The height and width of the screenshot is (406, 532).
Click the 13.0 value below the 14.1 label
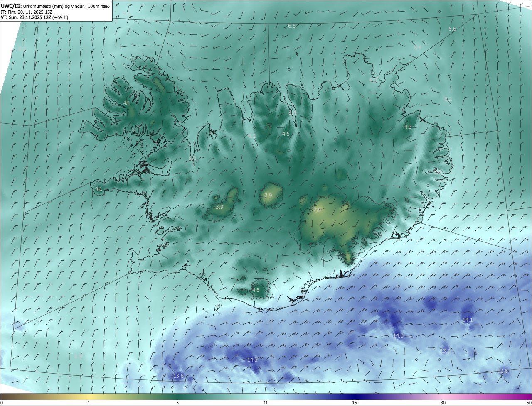[x=445, y=351]
